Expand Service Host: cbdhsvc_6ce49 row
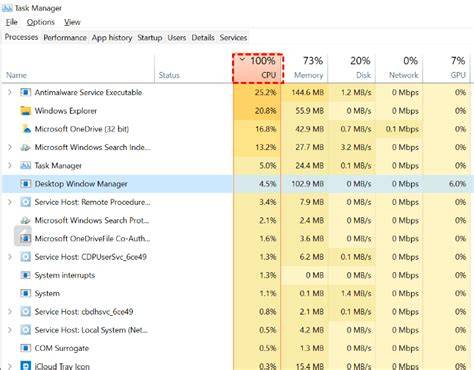Viewport: 474px width, 370px height. [10, 312]
